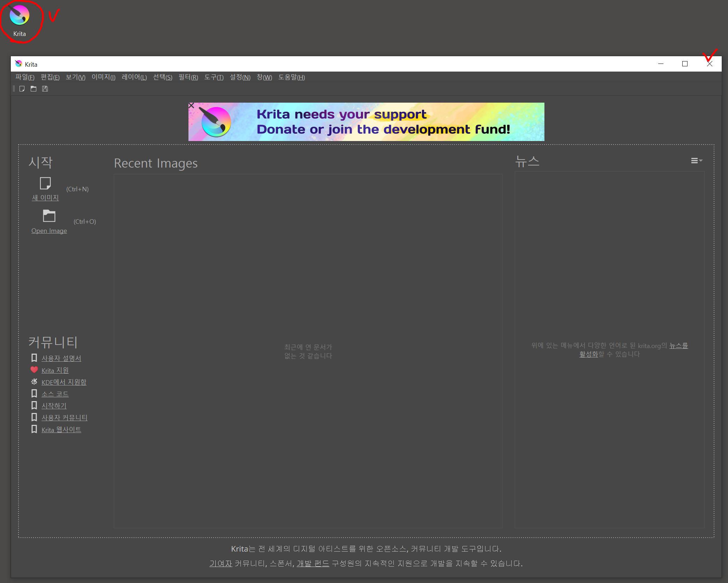Click the 기여자 link at bottom

pos(221,563)
